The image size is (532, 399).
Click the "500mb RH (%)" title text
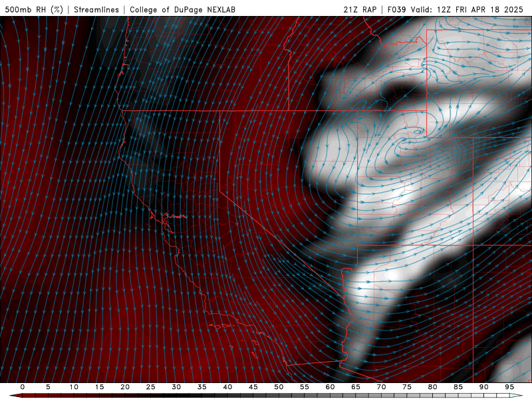coord(34,9)
